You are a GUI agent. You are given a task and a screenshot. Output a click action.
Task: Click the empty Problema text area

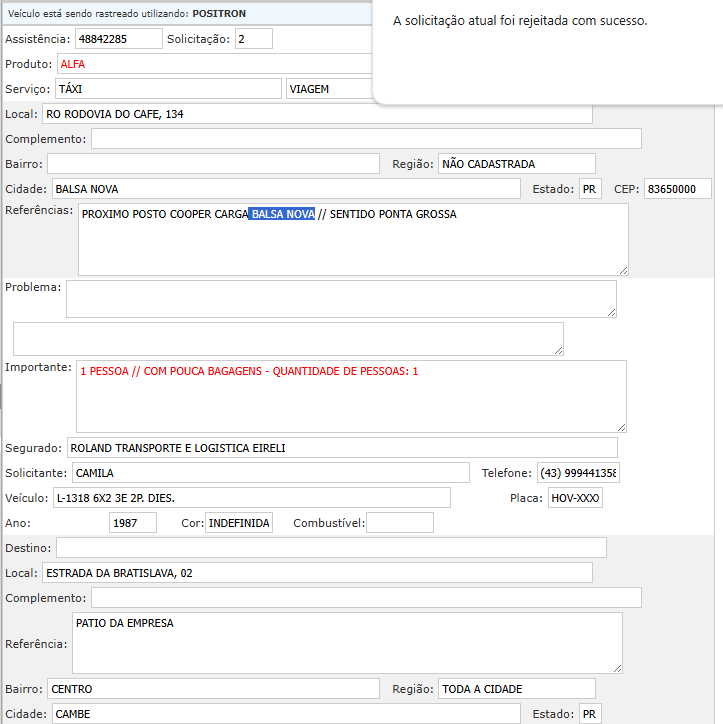(x=341, y=299)
